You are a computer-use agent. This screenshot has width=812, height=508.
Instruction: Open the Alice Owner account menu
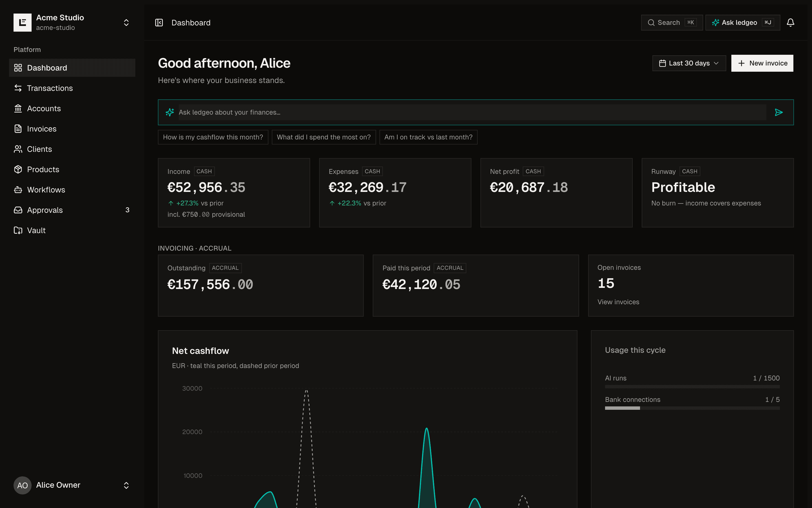(72, 485)
